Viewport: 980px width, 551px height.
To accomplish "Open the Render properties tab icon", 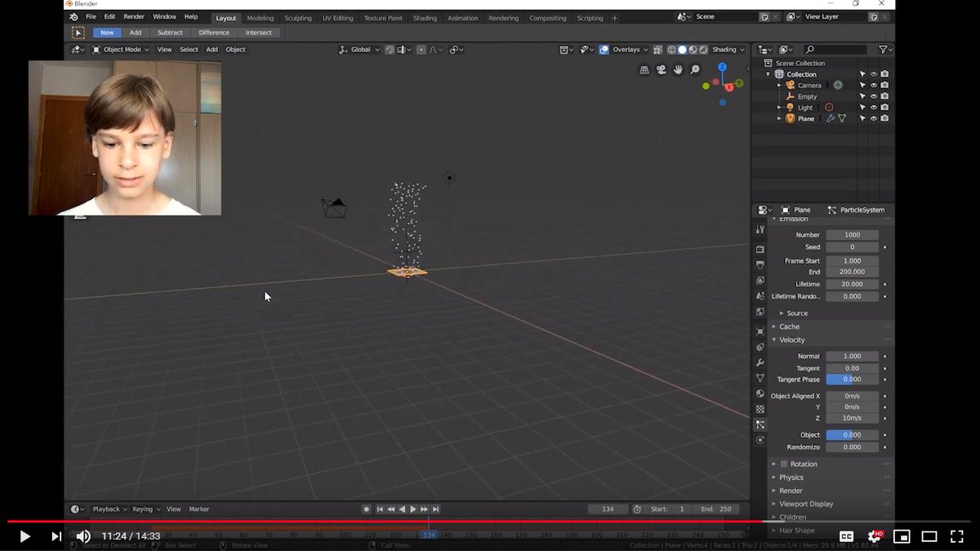I will (760, 249).
